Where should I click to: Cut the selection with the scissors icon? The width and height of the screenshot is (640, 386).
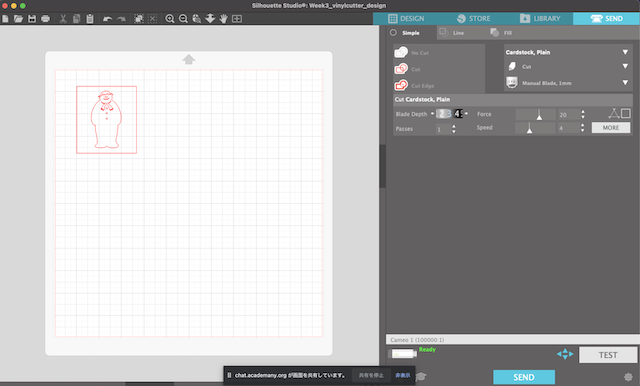[63, 19]
